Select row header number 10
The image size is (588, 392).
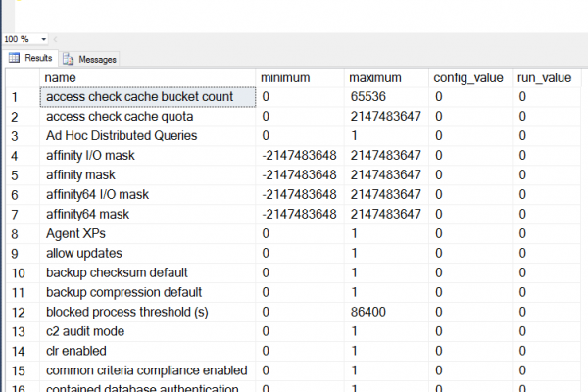point(23,273)
